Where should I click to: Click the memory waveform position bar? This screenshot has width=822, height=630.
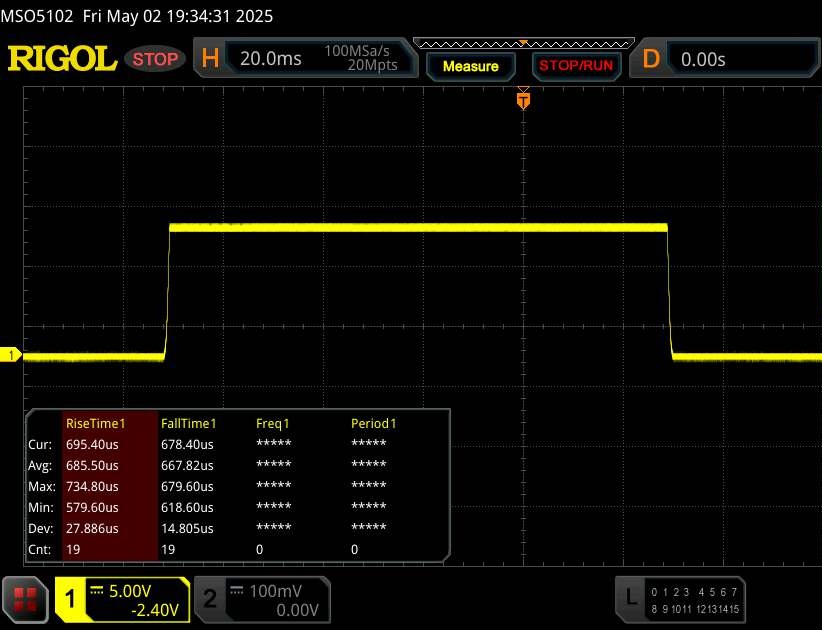click(524, 44)
